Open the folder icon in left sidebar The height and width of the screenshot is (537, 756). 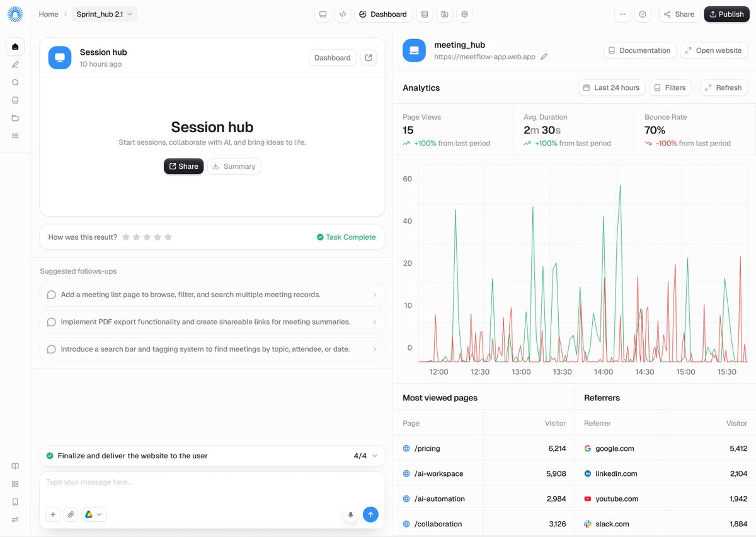pyautogui.click(x=15, y=118)
